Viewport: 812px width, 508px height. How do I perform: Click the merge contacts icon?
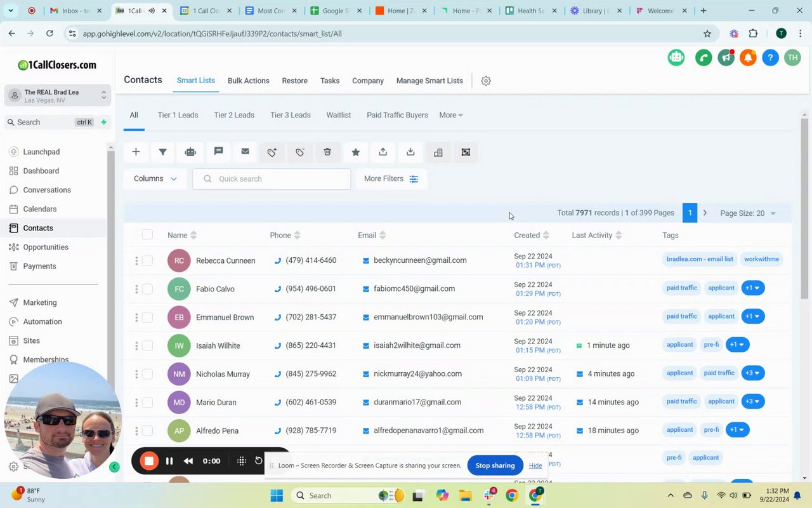[466, 152]
